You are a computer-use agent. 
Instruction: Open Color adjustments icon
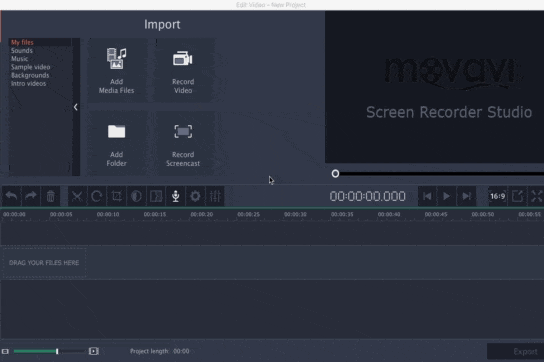tap(136, 196)
